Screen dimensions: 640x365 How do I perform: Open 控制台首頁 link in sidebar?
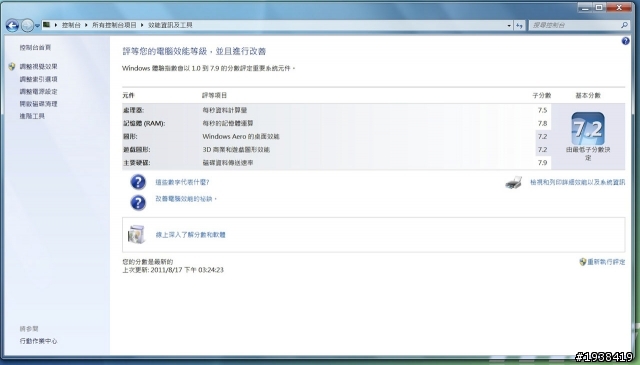tap(36, 48)
